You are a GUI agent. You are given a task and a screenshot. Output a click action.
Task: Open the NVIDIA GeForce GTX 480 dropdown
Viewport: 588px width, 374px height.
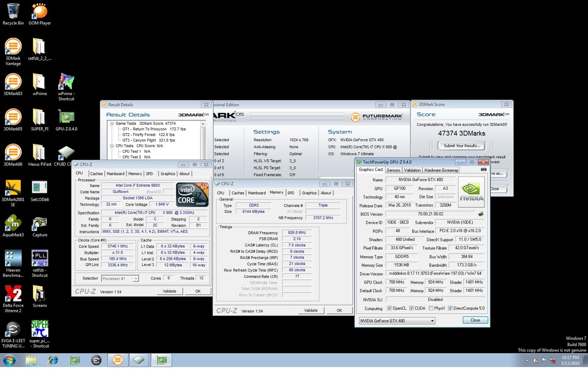click(397, 321)
